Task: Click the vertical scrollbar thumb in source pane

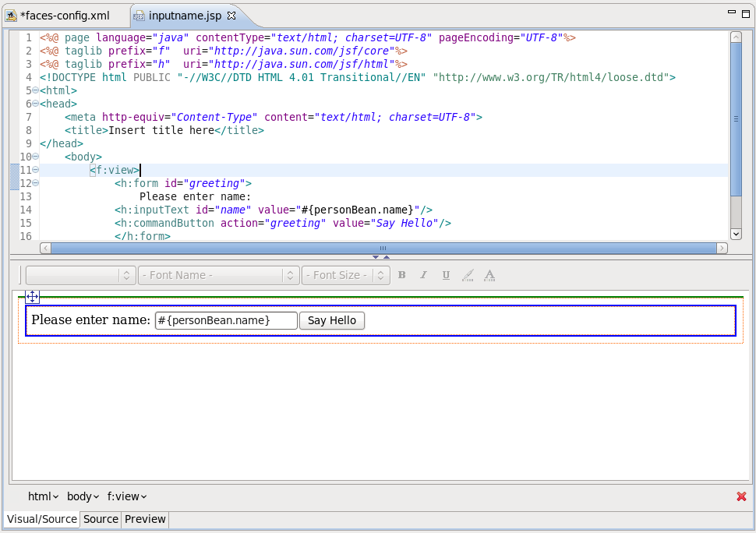Action: pos(736,118)
